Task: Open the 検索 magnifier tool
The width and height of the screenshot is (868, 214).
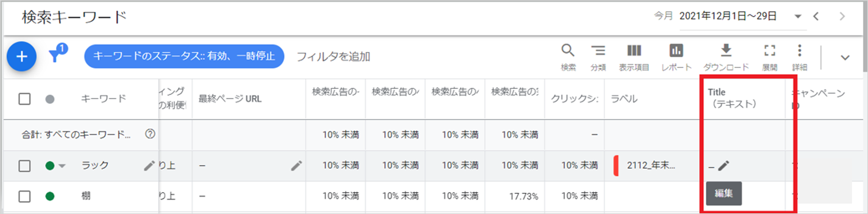Action: click(x=568, y=56)
